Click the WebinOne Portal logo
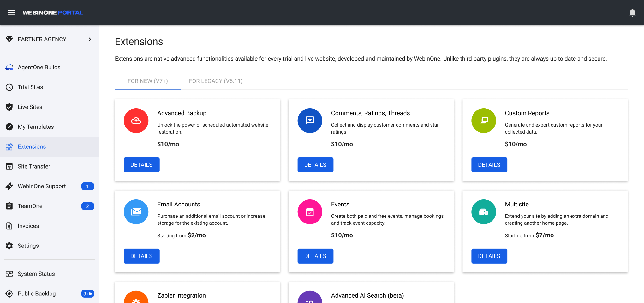 (53, 13)
